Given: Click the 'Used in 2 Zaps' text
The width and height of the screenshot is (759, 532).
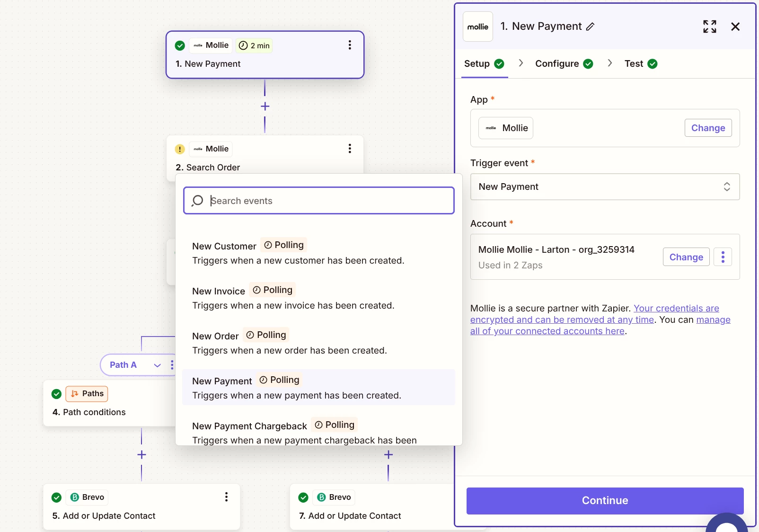Looking at the screenshot, I should coord(510,265).
